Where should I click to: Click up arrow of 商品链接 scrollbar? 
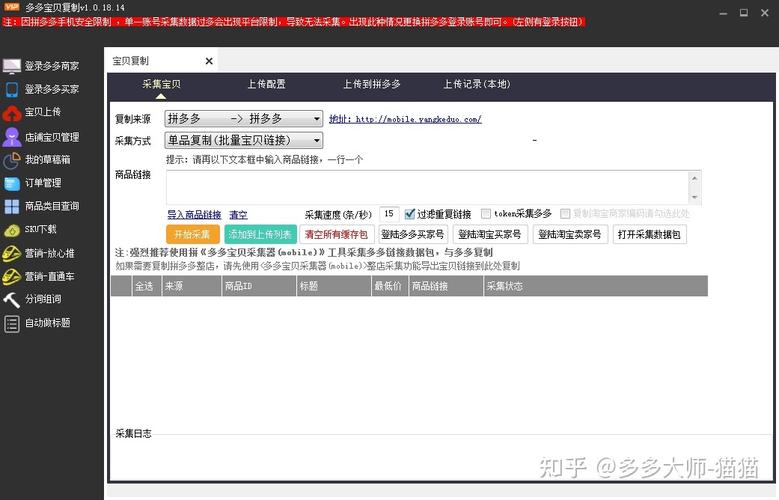coord(695,178)
